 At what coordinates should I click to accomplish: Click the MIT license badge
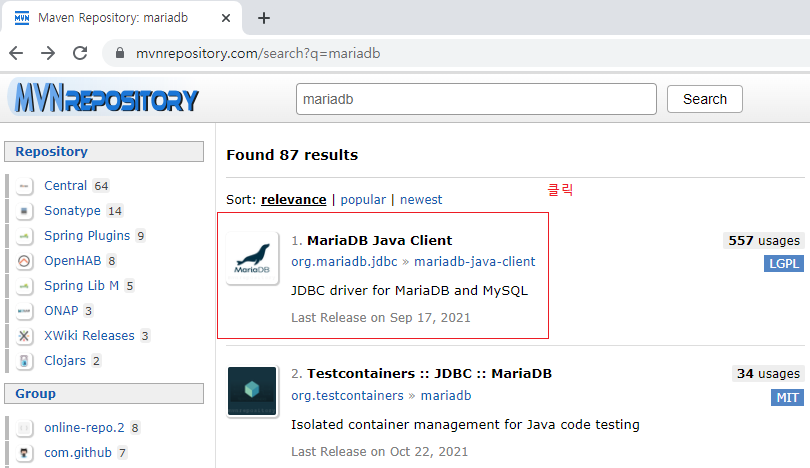(x=787, y=397)
